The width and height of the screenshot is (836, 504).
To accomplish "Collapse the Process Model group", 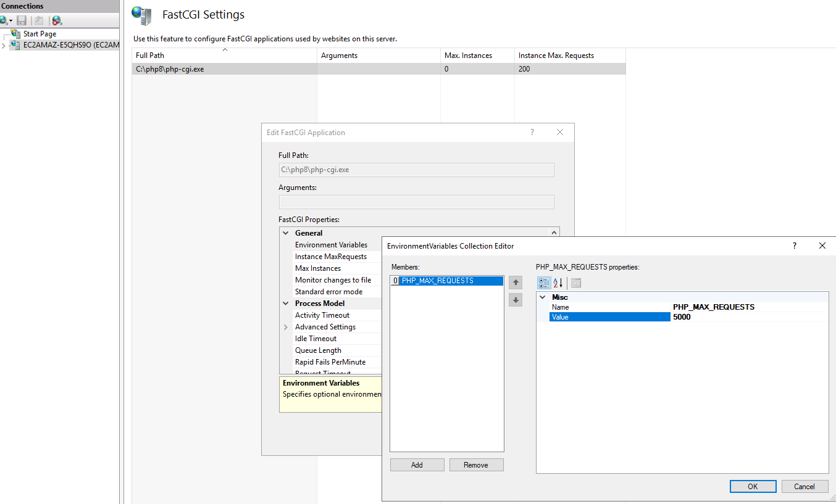I will pyautogui.click(x=286, y=304).
